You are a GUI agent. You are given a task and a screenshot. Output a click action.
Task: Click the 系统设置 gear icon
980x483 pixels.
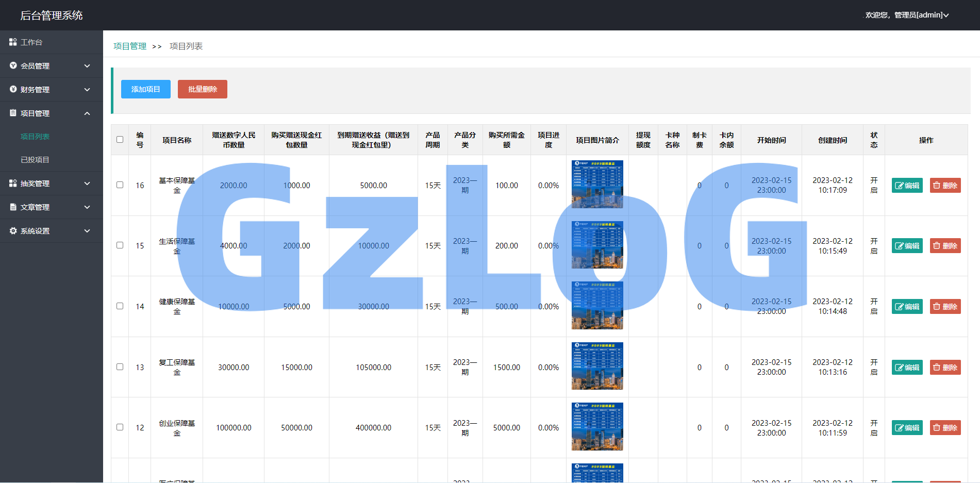pos(13,230)
